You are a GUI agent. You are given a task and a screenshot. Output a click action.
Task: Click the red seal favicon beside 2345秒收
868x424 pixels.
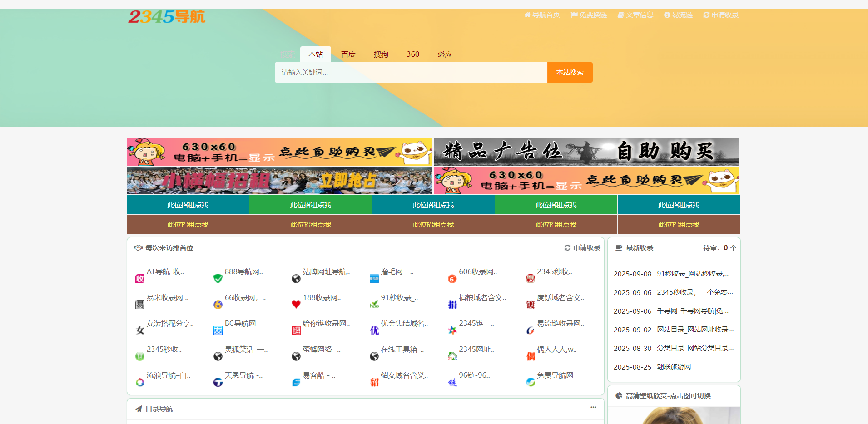tap(531, 279)
